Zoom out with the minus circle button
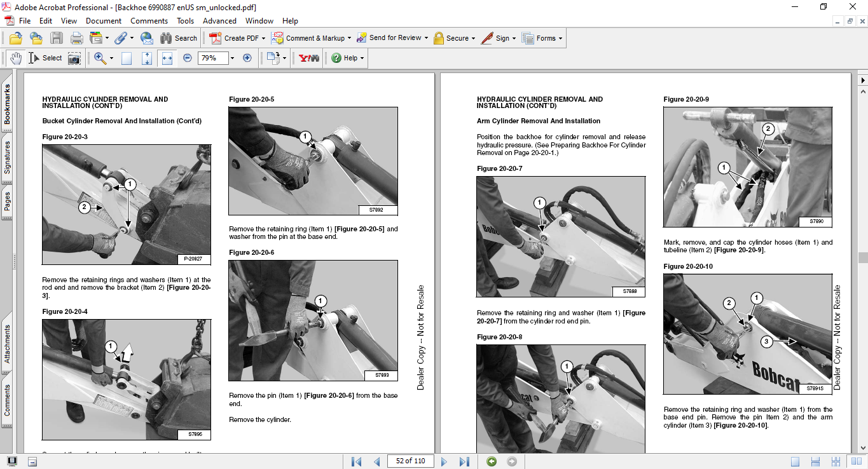Viewport: 868px width, 469px height. (x=188, y=58)
